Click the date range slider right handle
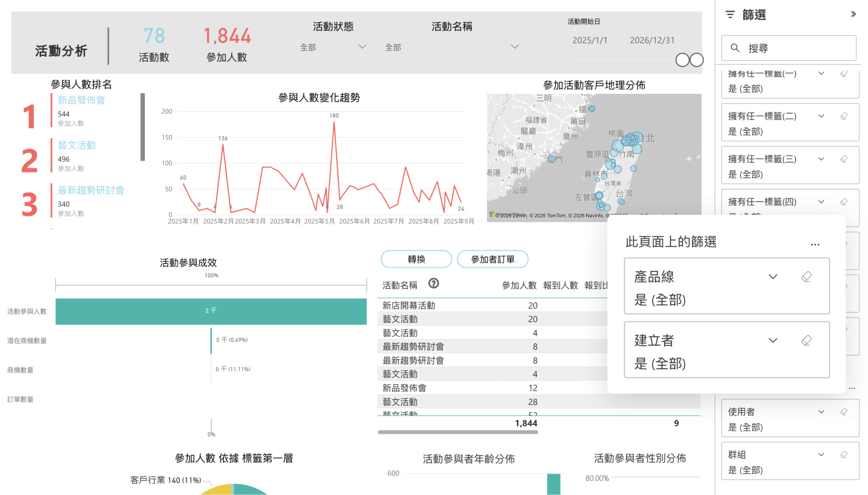The width and height of the screenshot is (868, 495). coord(697,60)
